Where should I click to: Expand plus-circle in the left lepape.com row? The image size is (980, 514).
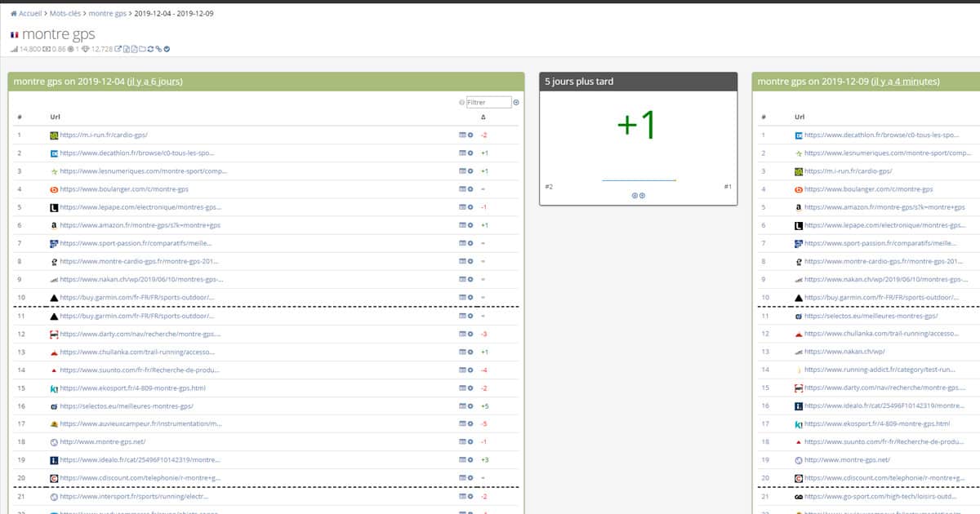(470, 206)
